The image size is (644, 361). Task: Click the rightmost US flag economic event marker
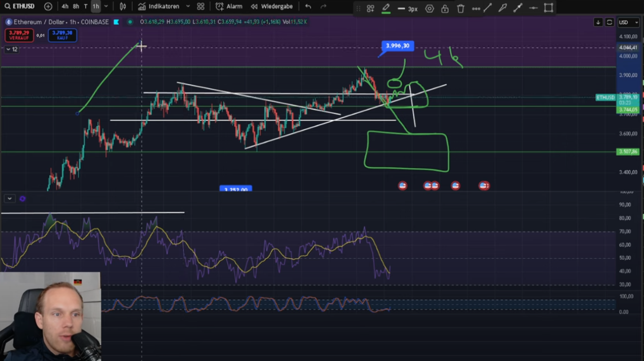[484, 186]
